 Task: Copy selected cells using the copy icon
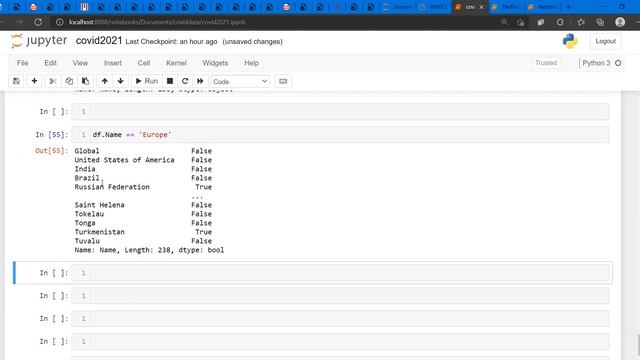[x=69, y=81]
